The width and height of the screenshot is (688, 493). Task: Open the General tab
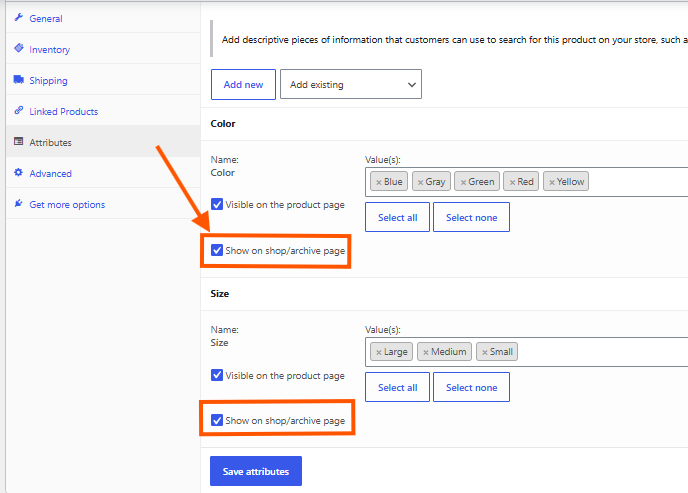[103, 18]
